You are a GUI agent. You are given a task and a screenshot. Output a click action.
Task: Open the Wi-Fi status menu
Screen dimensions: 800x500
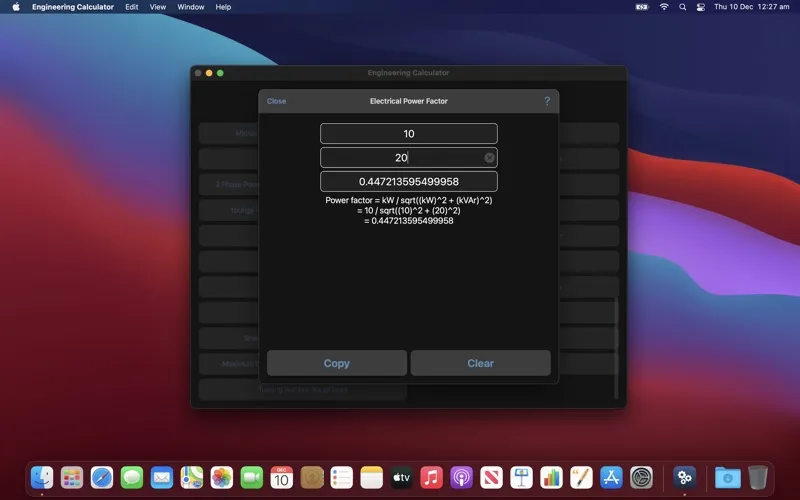[664, 7]
